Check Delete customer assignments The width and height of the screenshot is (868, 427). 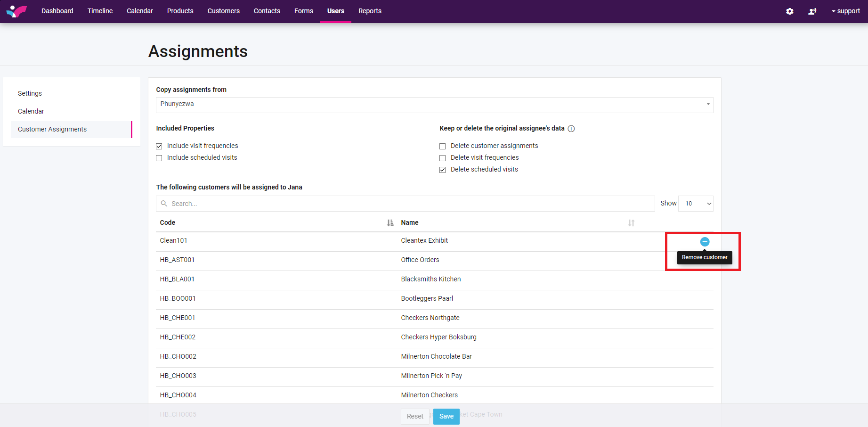[443, 146]
